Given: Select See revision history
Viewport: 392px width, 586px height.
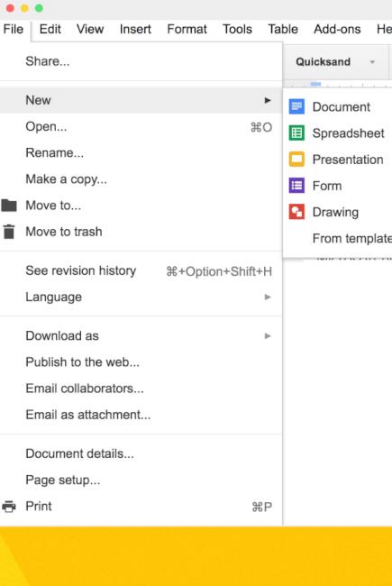Looking at the screenshot, I should pyautogui.click(x=141, y=270).
